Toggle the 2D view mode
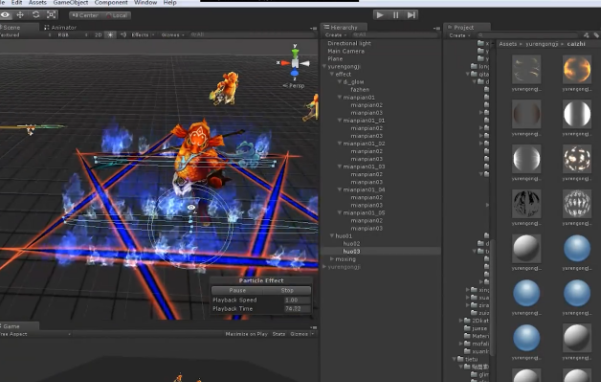The height and width of the screenshot is (382, 601). click(98, 35)
